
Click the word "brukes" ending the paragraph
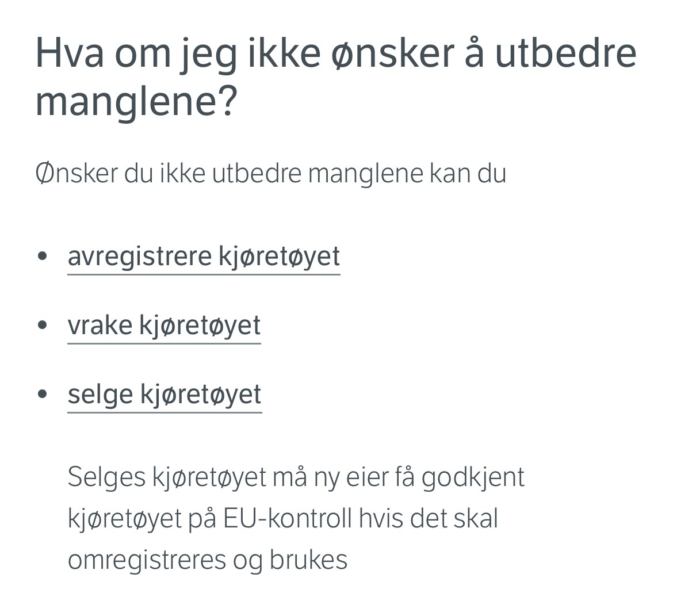tap(308, 560)
